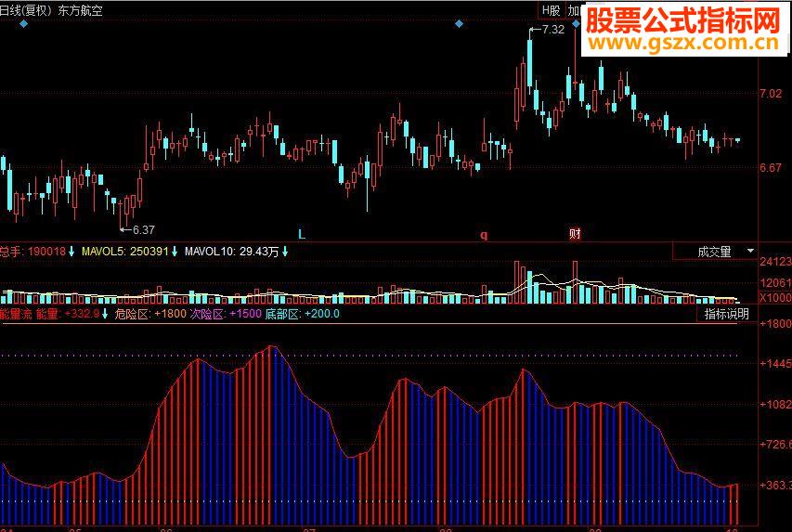This screenshot has height=532, width=792.
Task: Click the red q marker under the candlesticks
Action: coord(484,235)
